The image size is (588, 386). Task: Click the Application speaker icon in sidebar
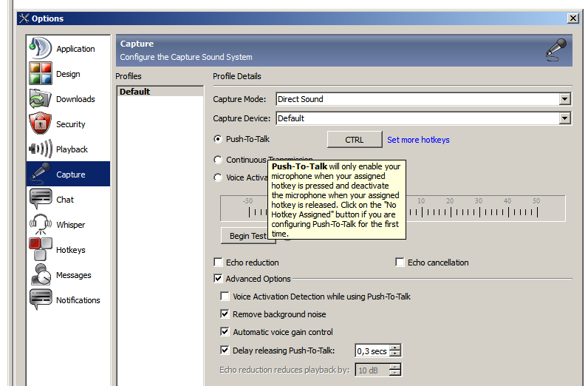click(40, 48)
